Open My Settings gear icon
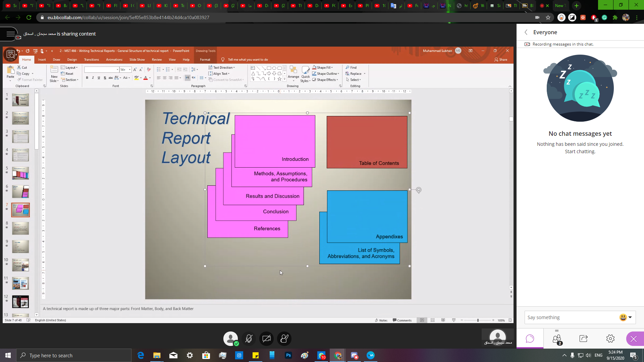The width and height of the screenshot is (644, 362). (x=610, y=339)
